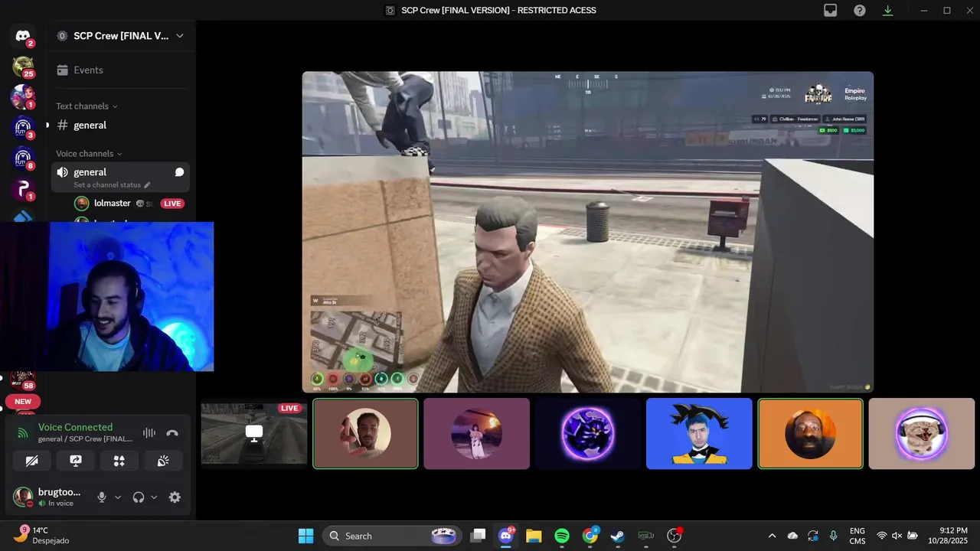Select user lolmaster in voice channel
The height and width of the screenshot is (551, 980).
(x=112, y=204)
